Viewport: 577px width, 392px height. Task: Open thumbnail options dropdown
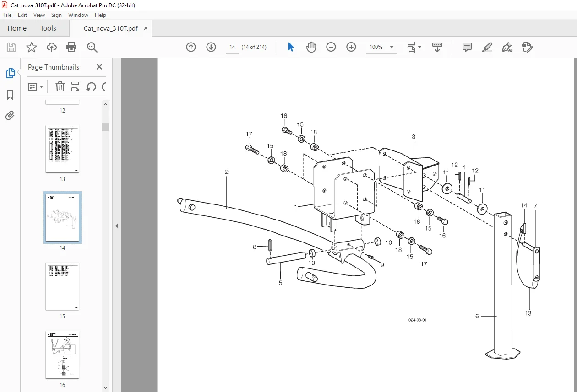[x=35, y=86]
